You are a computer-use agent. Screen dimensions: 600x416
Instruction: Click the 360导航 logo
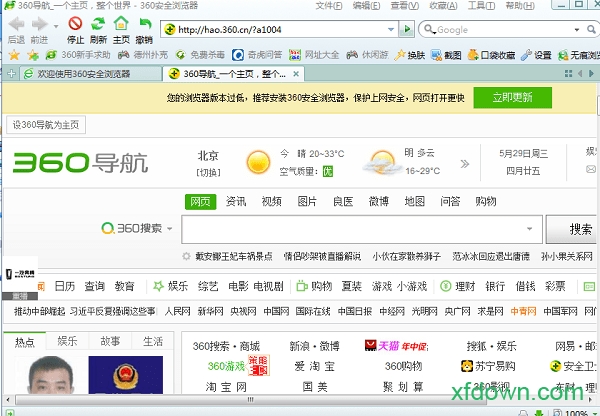tap(80, 161)
